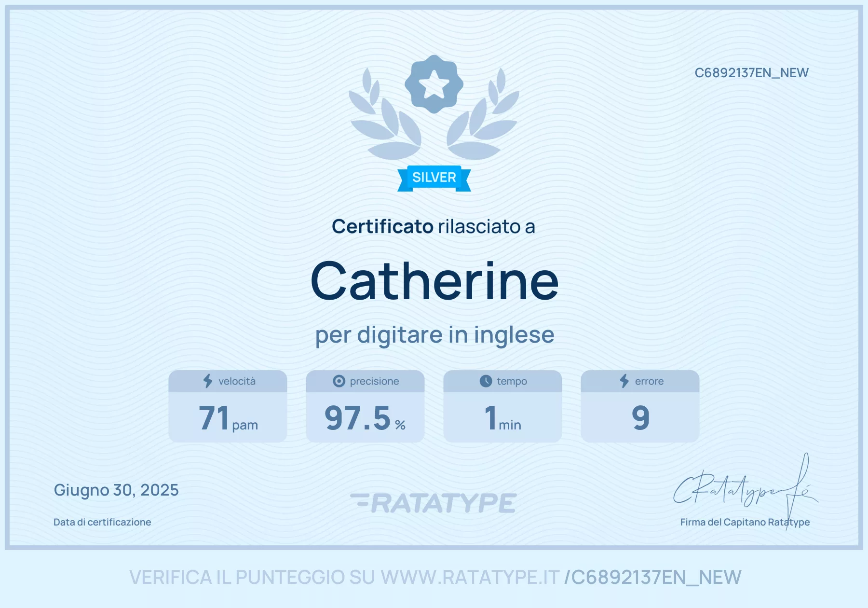The height and width of the screenshot is (608, 868).
Task: Click the /C6892137EN_NEW code in the footer
Action: (653, 578)
